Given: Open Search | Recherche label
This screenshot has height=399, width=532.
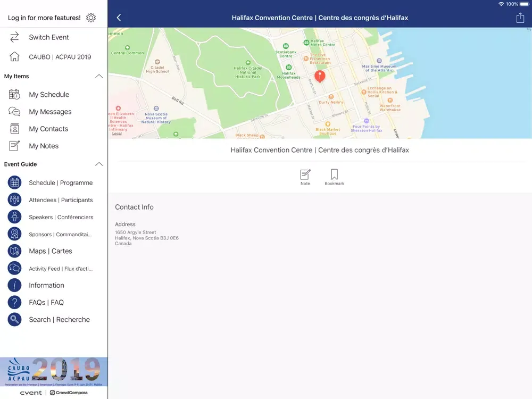Looking at the screenshot, I should 60,320.
